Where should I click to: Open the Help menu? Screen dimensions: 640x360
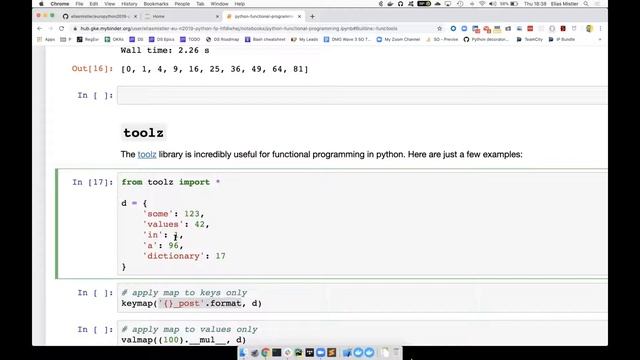pos(240,4)
